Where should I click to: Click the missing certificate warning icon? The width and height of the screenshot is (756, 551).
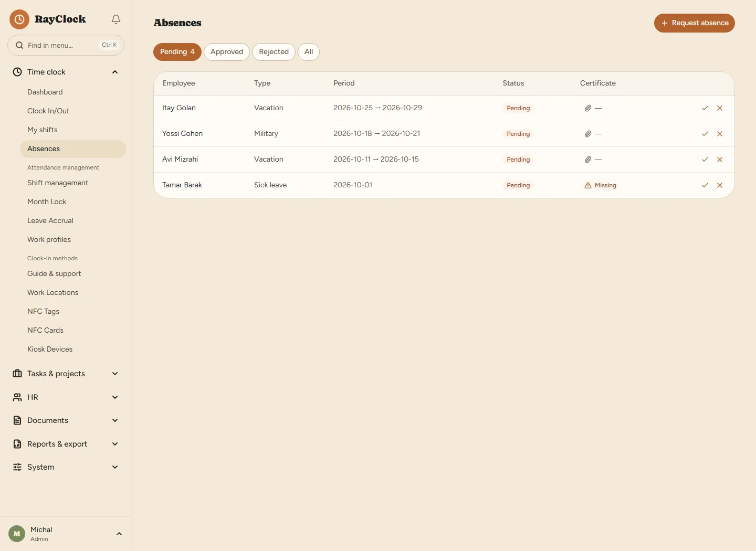coord(588,185)
